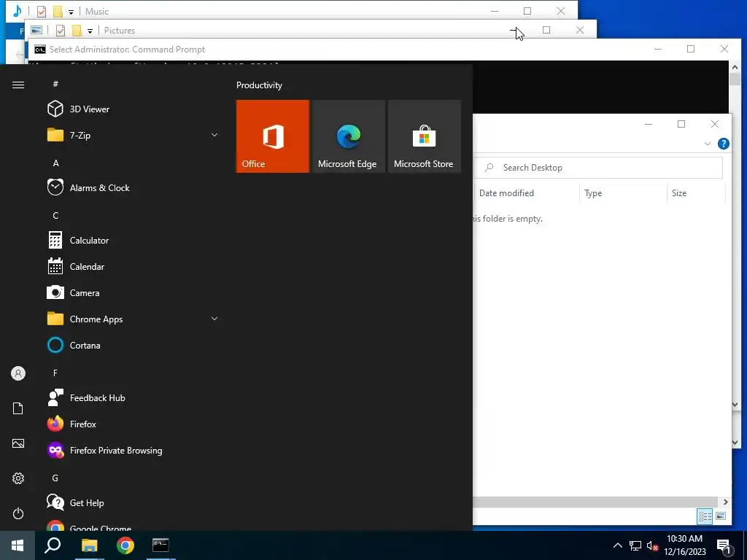The image size is (747, 560).
Task: Open Settings gear in the Start menu
Action: (x=18, y=478)
